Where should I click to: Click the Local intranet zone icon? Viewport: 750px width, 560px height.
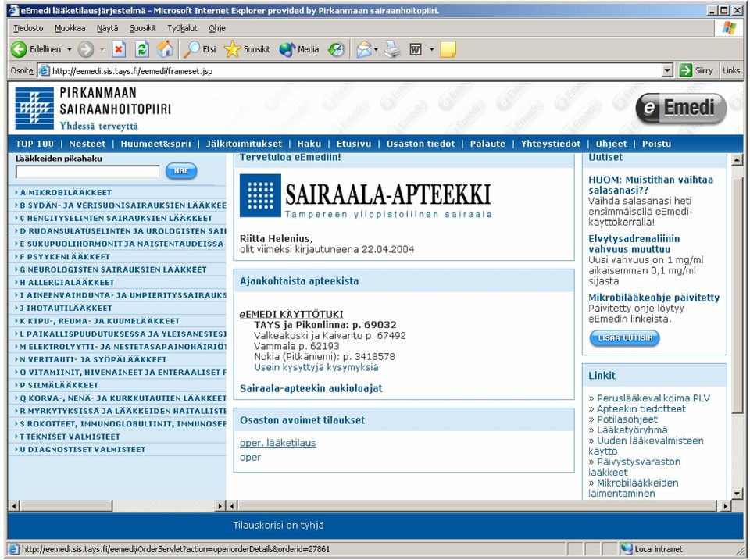pyautogui.click(x=626, y=549)
